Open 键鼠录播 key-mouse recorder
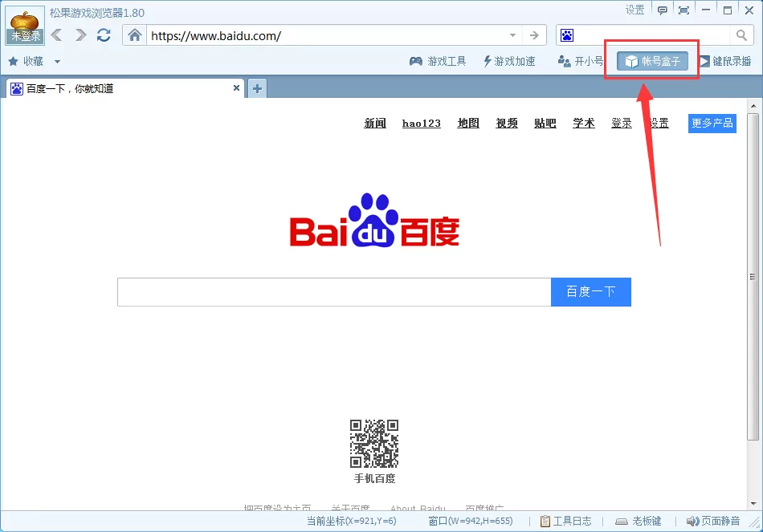Viewport: 763px width, 532px height. click(x=725, y=61)
